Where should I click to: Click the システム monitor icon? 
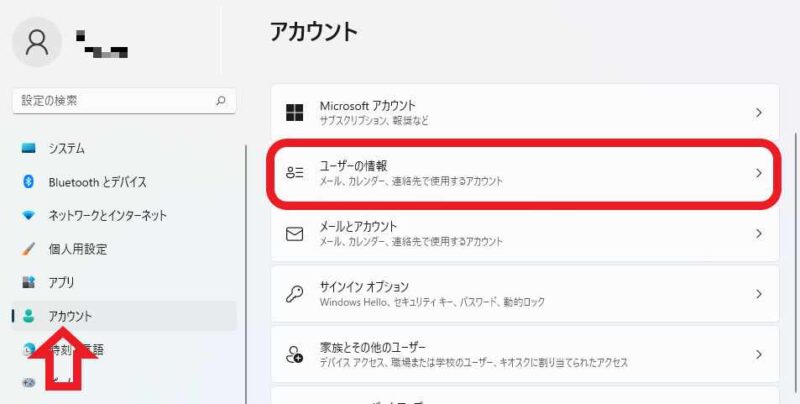tap(29, 148)
